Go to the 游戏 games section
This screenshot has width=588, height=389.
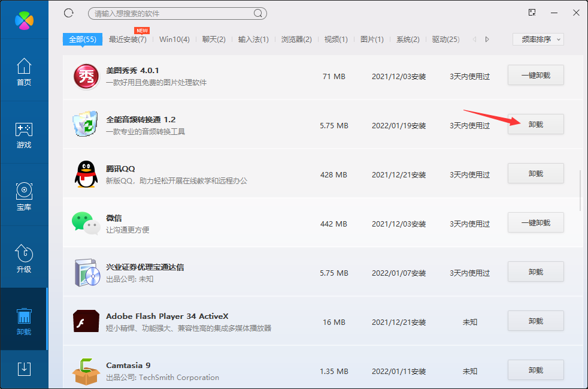24,135
